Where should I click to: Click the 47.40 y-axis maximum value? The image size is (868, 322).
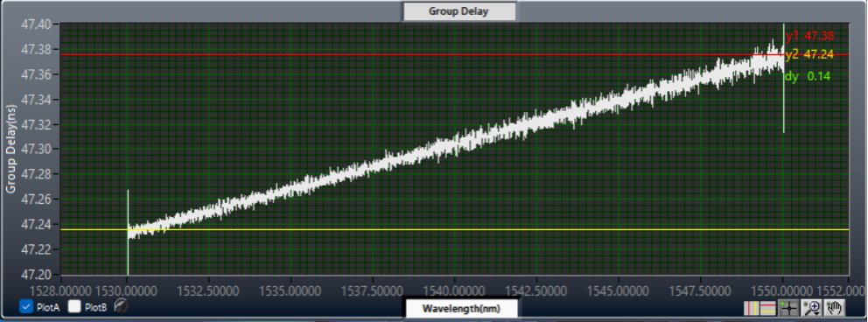click(35, 24)
